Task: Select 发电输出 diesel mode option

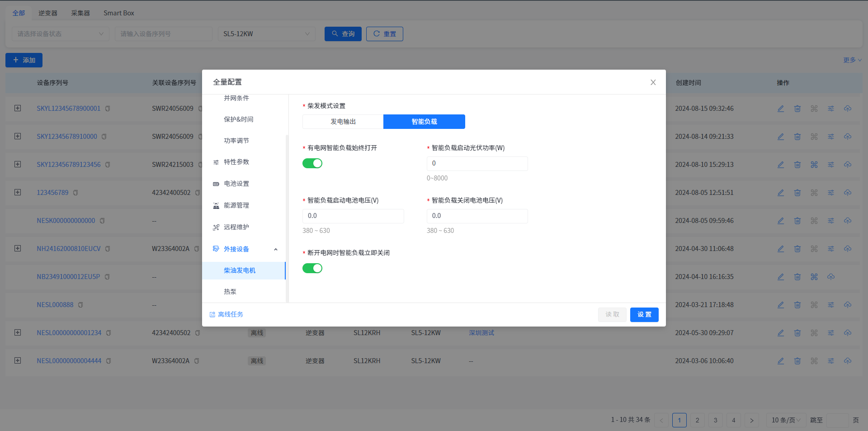Action: [x=343, y=122]
